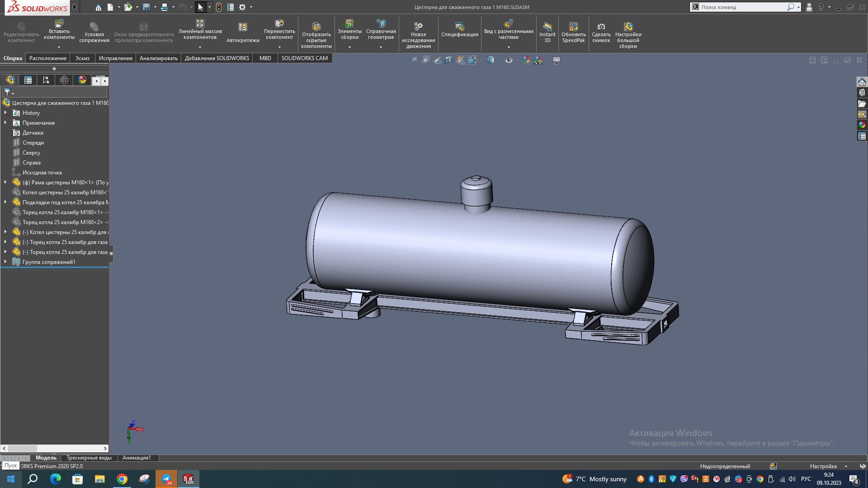Expand Группа сопряжений1 mates folder
The image size is (868, 488).
5,262
